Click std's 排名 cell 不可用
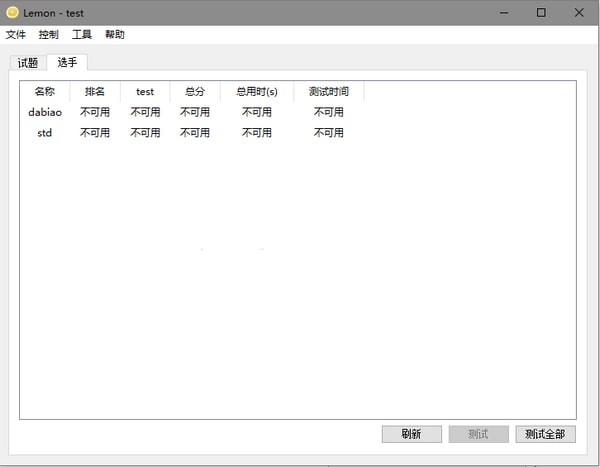Viewport: 600px width, 467px height. pos(95,133)
